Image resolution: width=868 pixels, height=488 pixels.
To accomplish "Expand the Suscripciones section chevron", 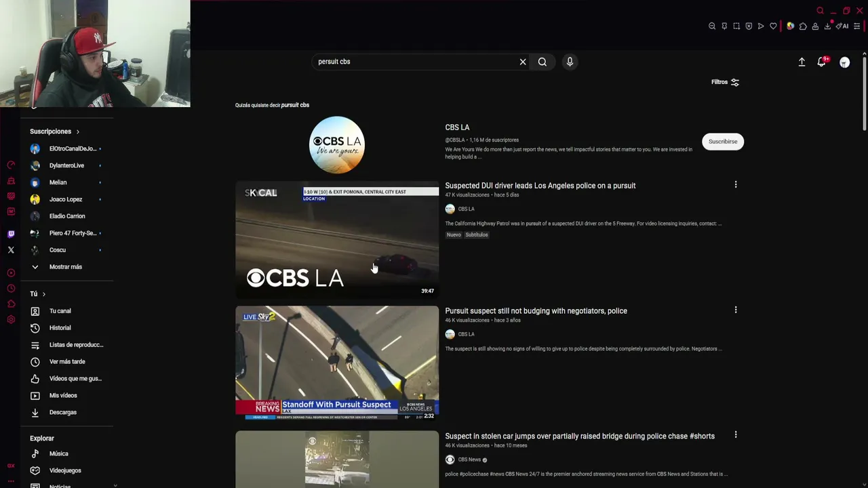I will click(78, 131).
